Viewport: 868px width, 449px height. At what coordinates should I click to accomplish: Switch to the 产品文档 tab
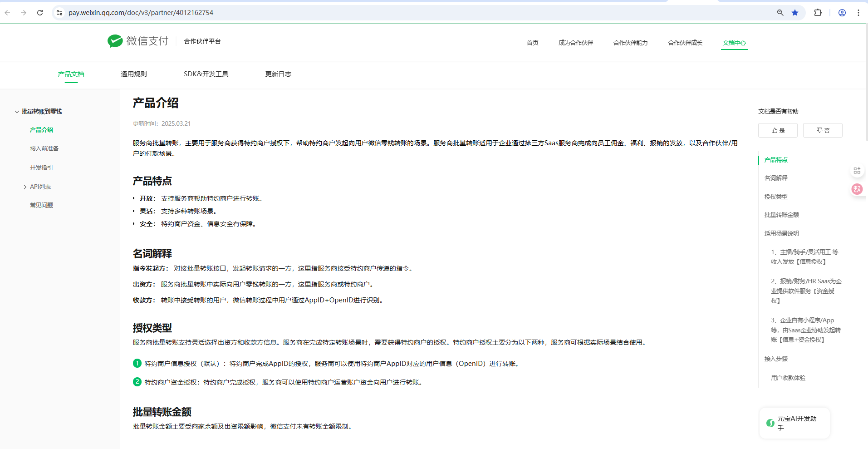click(71, 74)
